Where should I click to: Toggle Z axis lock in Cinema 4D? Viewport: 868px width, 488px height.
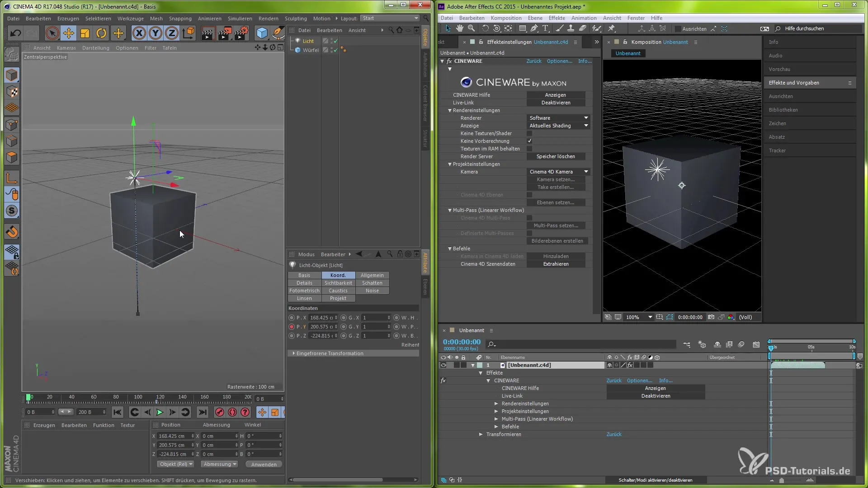tap(172, 33)
